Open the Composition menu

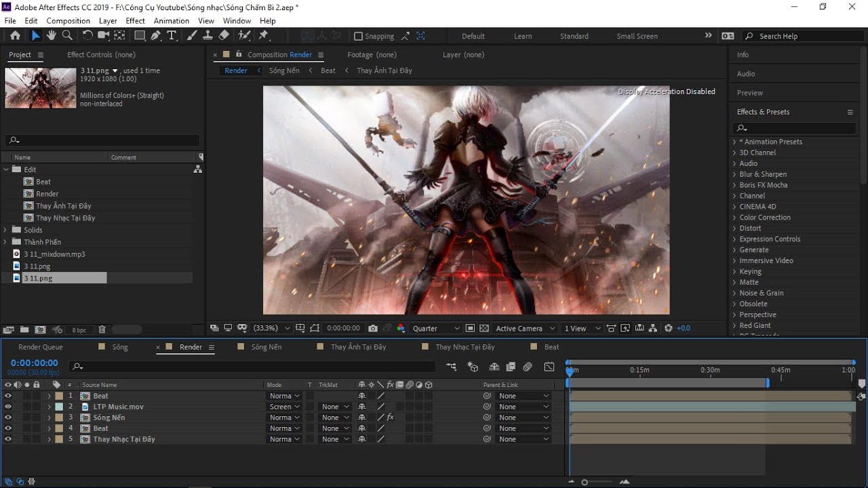tap(68, 21)
